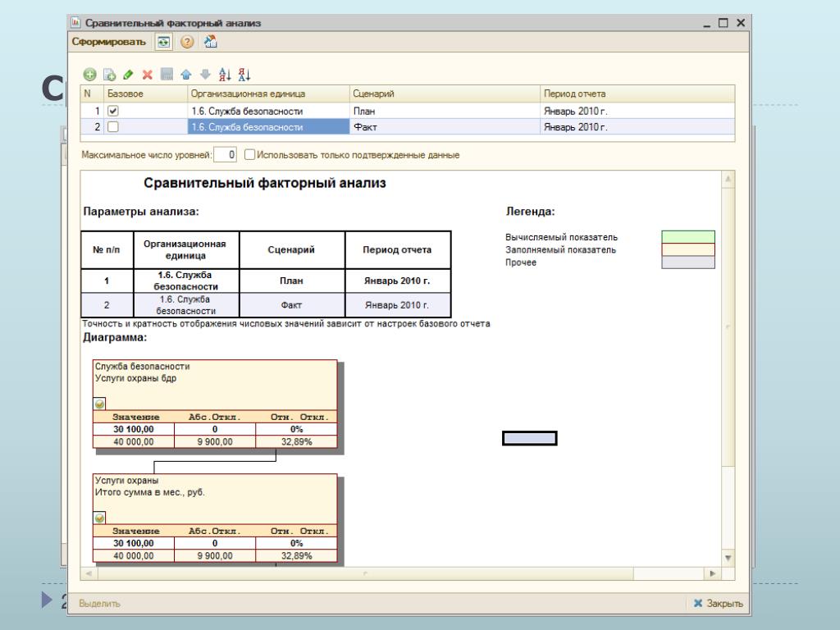Click the Заполняемый показатель beige swatch

[688, 249]
